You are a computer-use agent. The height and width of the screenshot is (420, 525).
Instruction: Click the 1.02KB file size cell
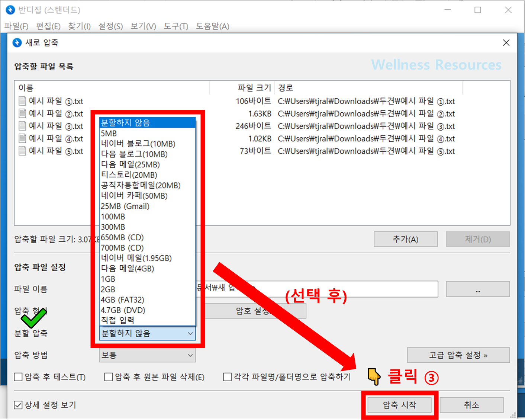pyautogui.click(x=260, y=138)
